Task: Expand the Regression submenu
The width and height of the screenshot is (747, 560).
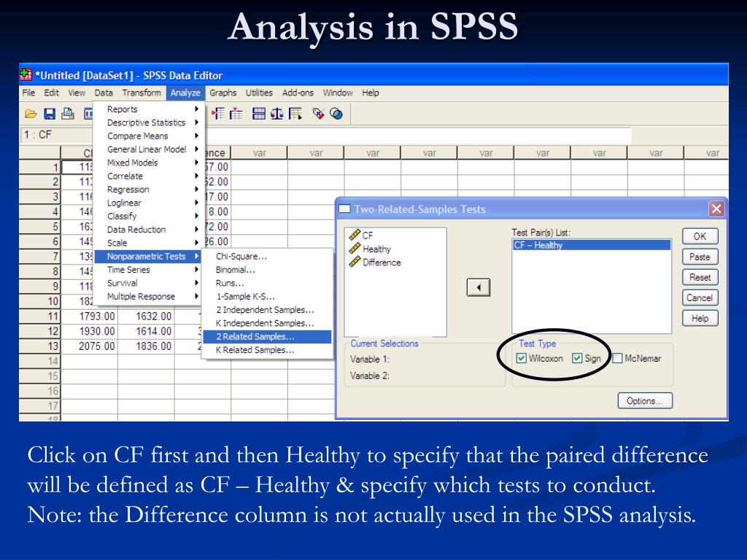Action: 149,189
